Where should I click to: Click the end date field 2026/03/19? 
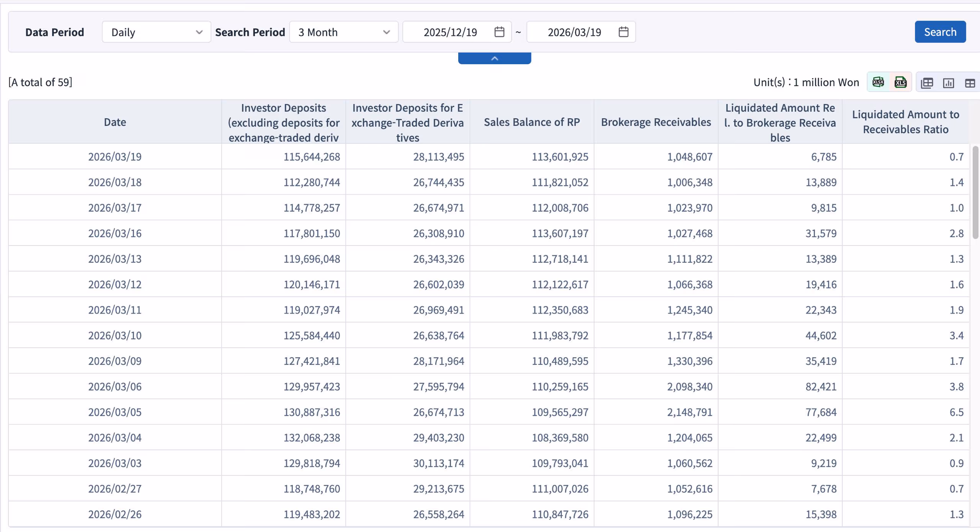(574, 32)
